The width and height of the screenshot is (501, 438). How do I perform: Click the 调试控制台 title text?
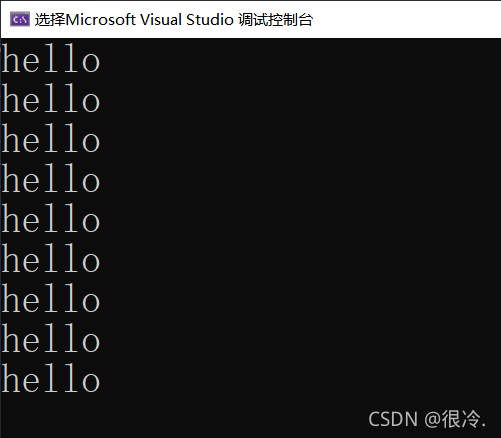(x=275, y=20)
